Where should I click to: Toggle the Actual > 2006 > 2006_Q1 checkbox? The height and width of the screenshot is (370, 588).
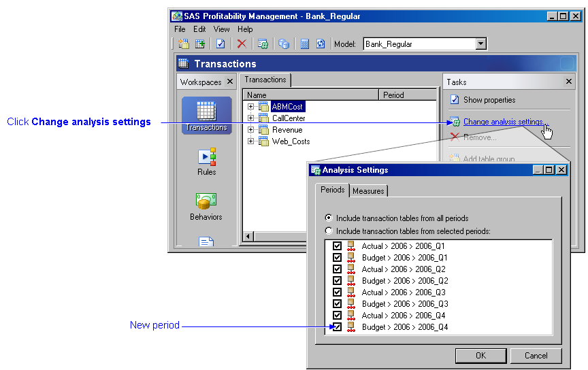click(x=337, y=246)
